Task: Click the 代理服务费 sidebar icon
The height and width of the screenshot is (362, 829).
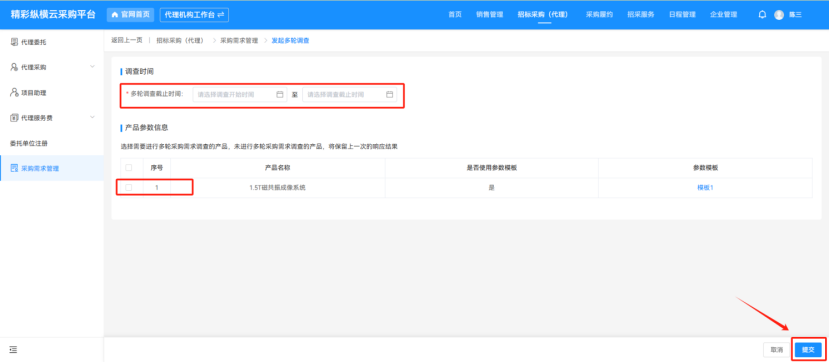Action: (x=14, y=118)
